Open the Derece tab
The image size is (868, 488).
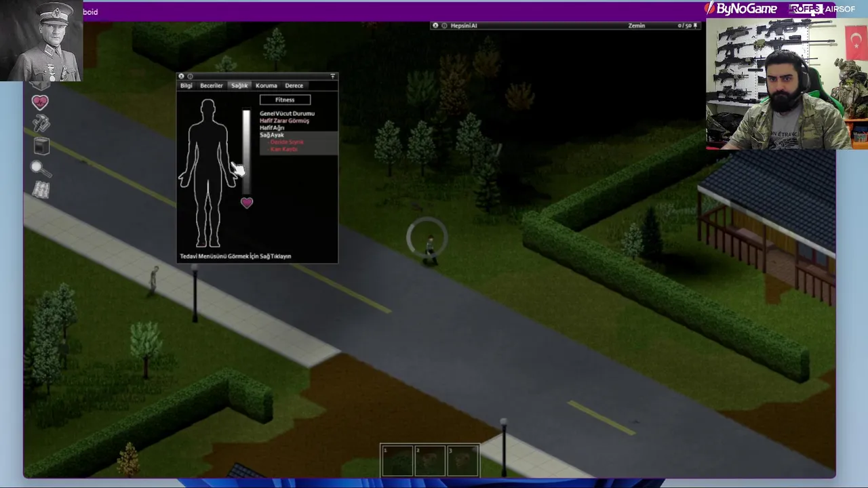[x=294, y=85]
